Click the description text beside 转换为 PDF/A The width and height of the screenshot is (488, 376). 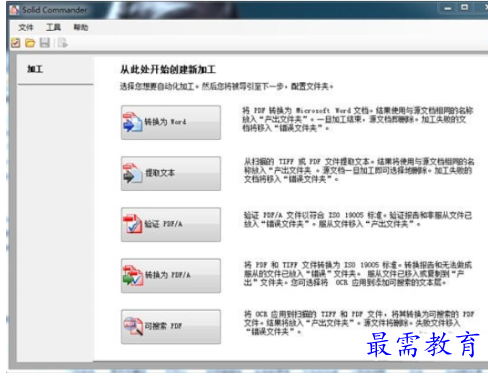click(x=358, y=274)
